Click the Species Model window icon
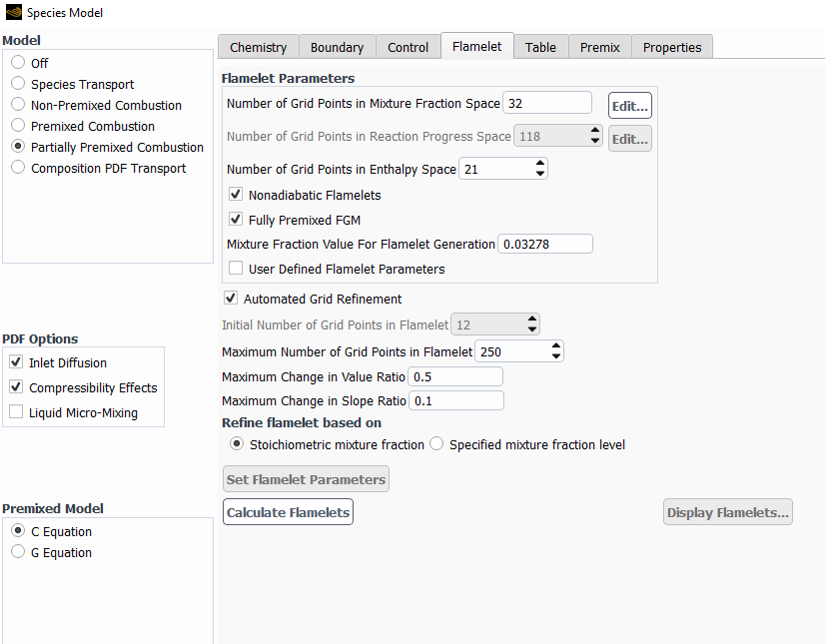Screen dimensions: 825x644 point(14,12)
